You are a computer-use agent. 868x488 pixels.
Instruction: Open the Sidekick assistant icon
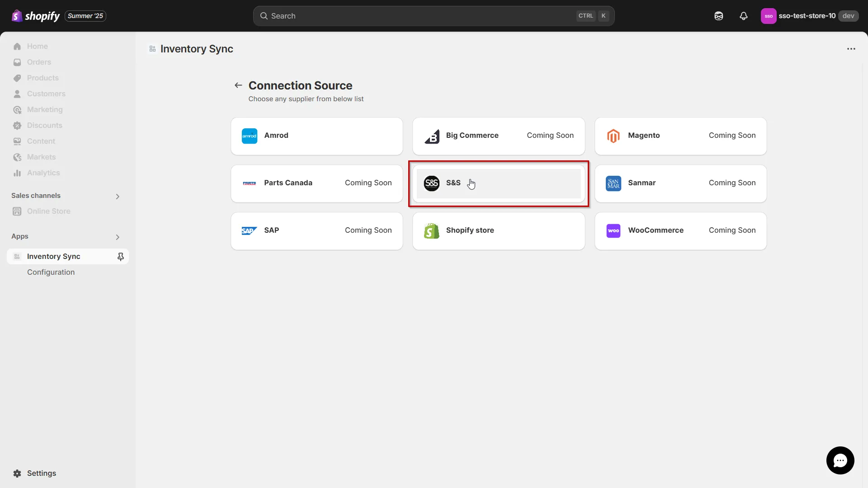click(x=718, y=16)
